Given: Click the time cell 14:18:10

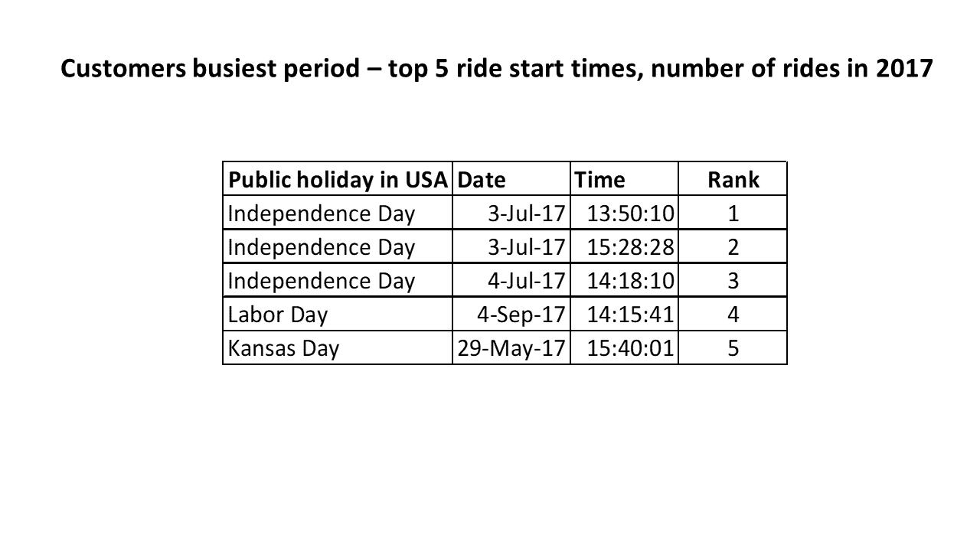Looking at the screenshot, I should 624,280.
